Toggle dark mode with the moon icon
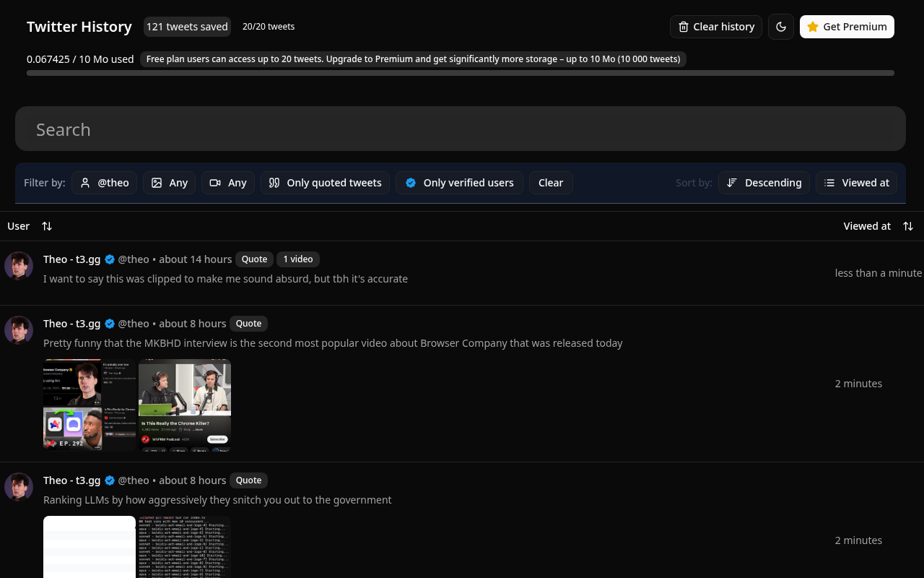924x578 pixels. 781,27
